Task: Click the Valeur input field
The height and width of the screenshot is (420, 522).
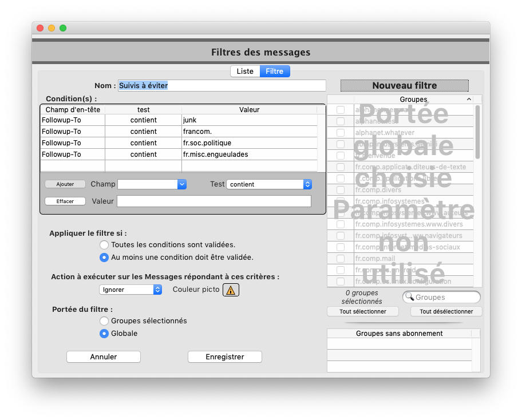Action: coord(214,201)
